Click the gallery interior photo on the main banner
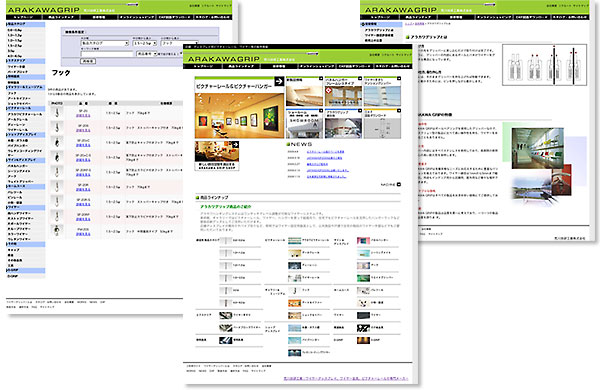Image resolution: width=600 pixels, height=390 pixels. coord(240,116)
